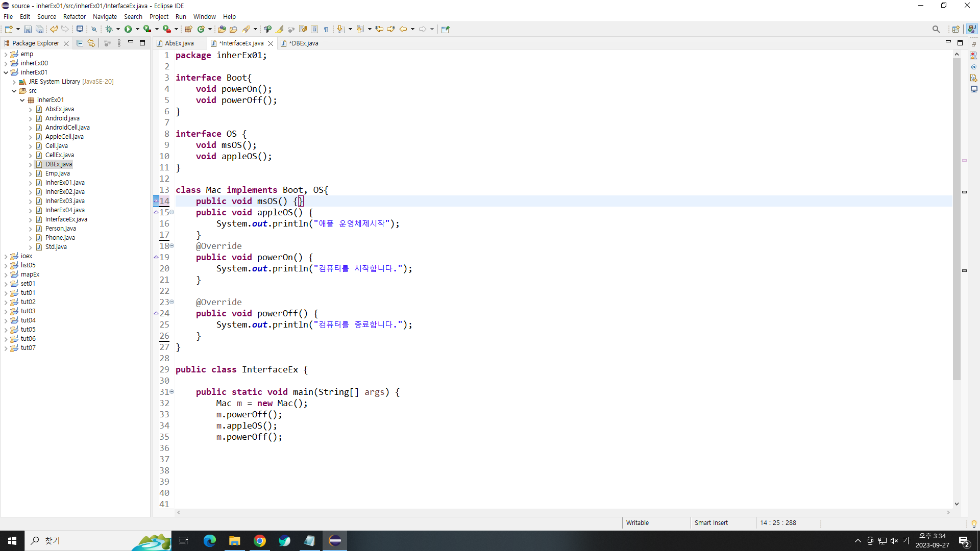Collapse the inherEx01 project tree

pyautogui.click(x=6, y=72)
